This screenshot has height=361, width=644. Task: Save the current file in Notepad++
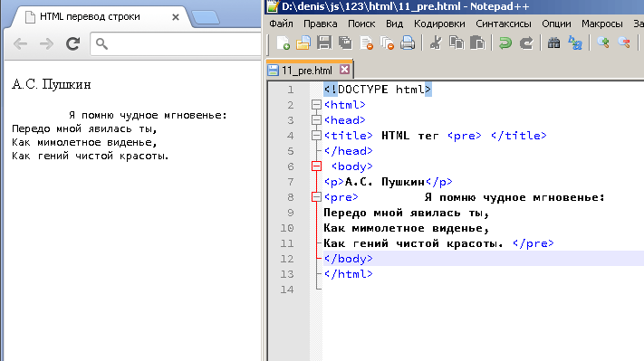(324, 43)
